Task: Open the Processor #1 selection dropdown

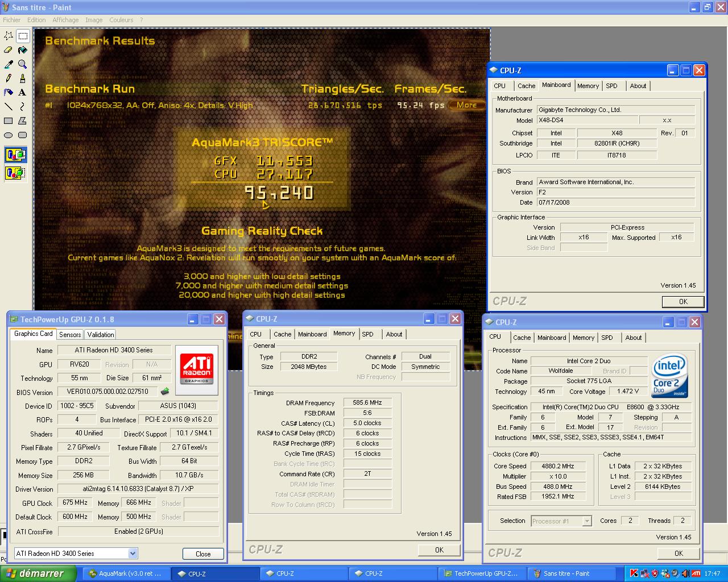Action: [561, 521]
